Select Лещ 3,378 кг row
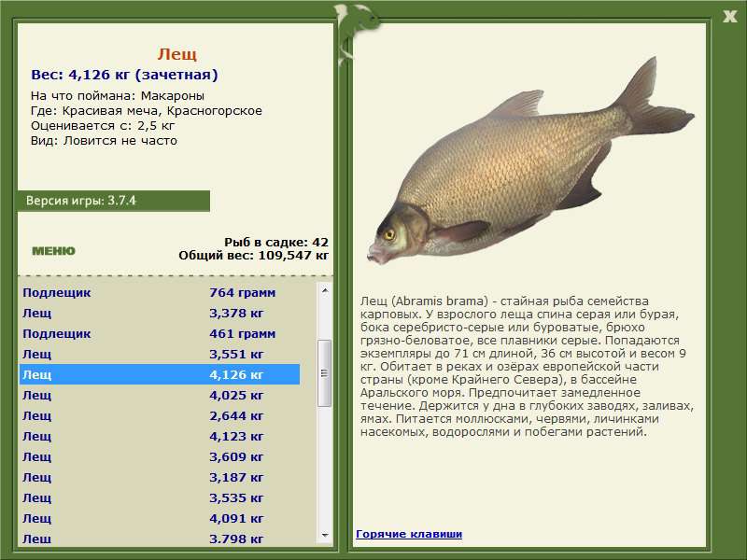The width and height of the screenshot is (747, 560). [160, 313]
